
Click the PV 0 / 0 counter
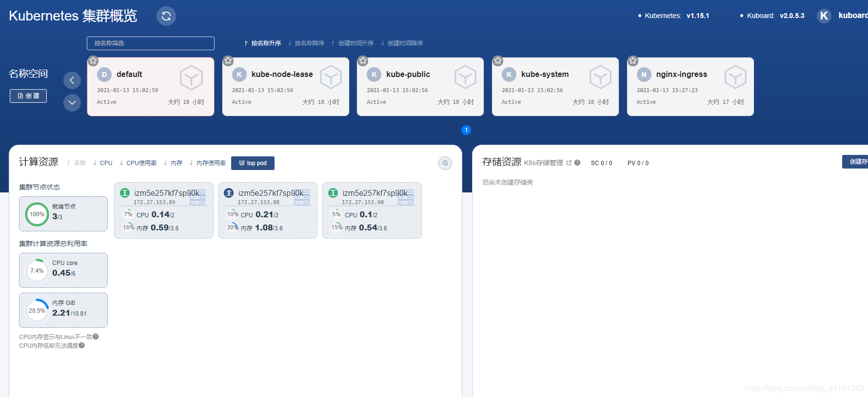click(x=638, y=163)
